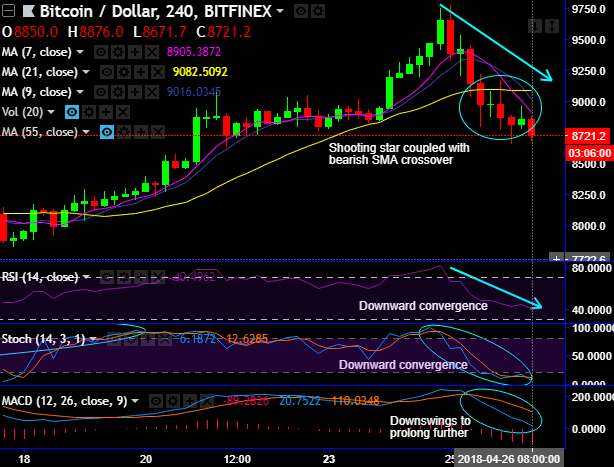
Task: Remove RSI (14, close) with its X icon
Action: coord(158,277)
